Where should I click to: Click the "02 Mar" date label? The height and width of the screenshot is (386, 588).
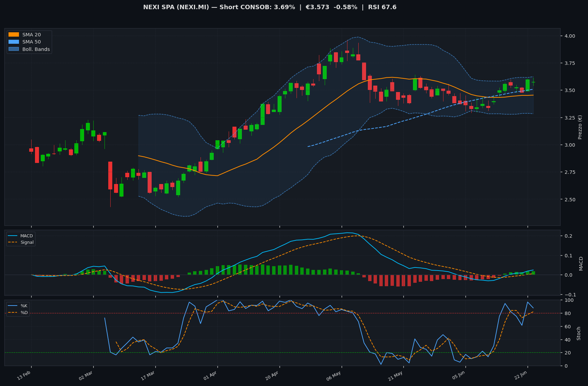tap(86, 375)
